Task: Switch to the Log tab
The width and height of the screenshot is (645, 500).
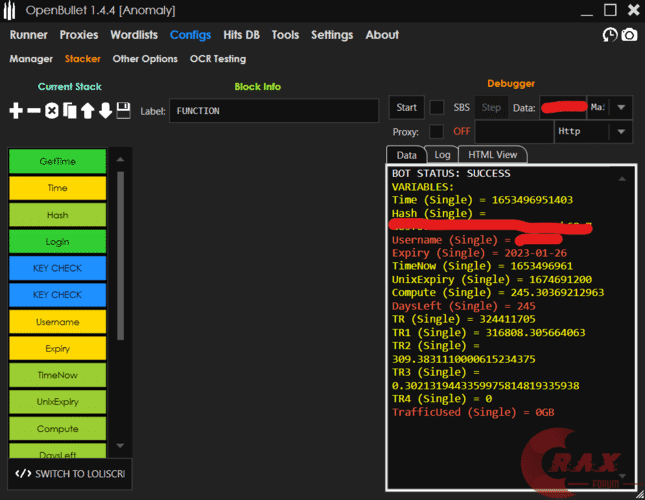Action: 441,155
